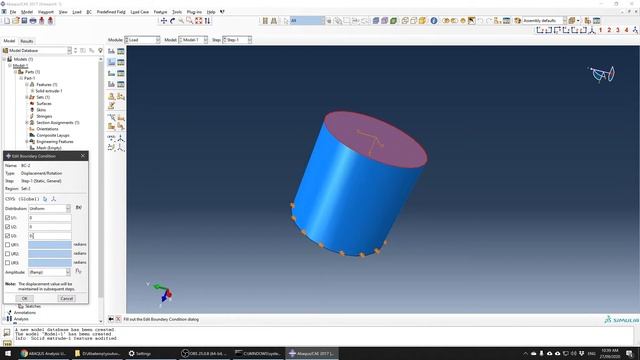The height and width of the screenshot is (360, 640).
Task: Create datum CSYS icon in dialog
Action: pyautogui.click(x=53, y=199)
